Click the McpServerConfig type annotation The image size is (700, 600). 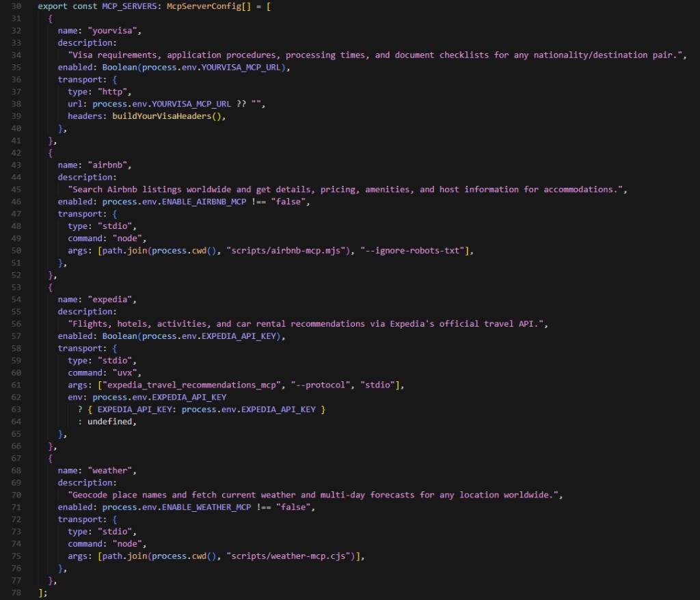pyautogui.click(x=204, y=6)
